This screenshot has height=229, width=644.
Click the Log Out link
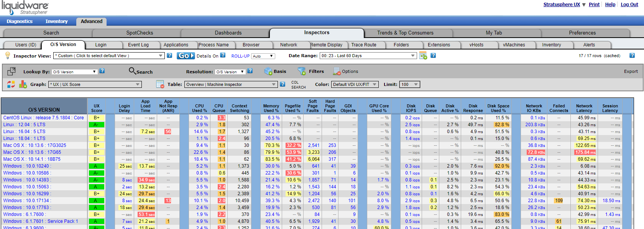[629, 5]
